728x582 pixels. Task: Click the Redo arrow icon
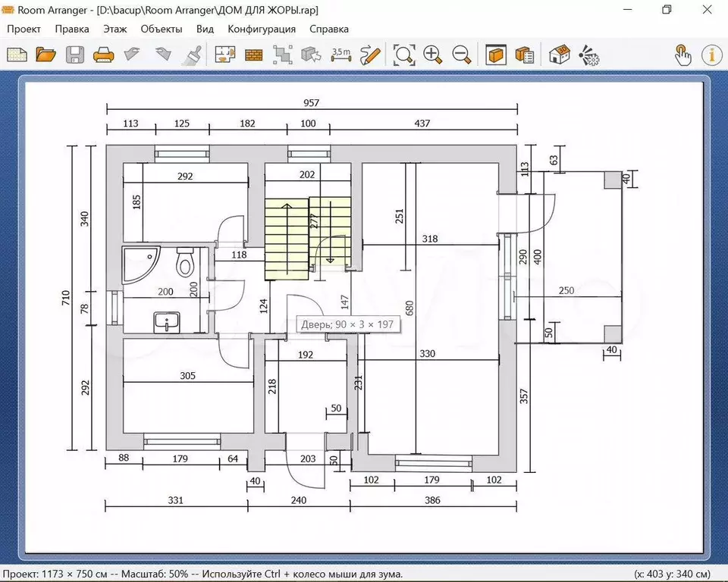pos(162,54)
